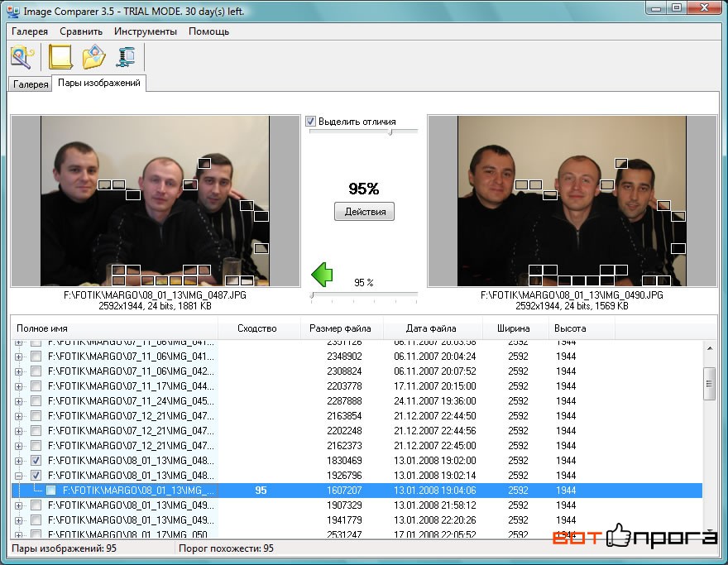728x565 pixels.
Task: Check the box for the 1907329 size row
Action: point(36,505)
